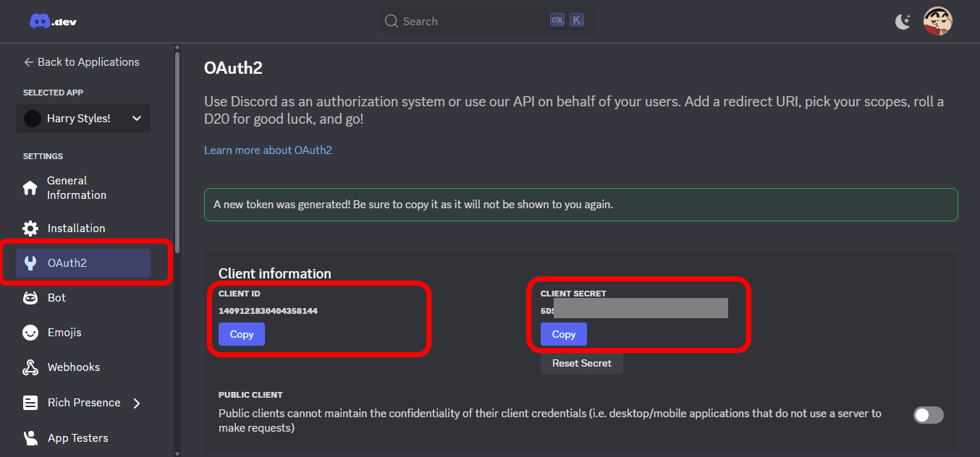
Task: Click the Discord dev logo
Action: 53,22
